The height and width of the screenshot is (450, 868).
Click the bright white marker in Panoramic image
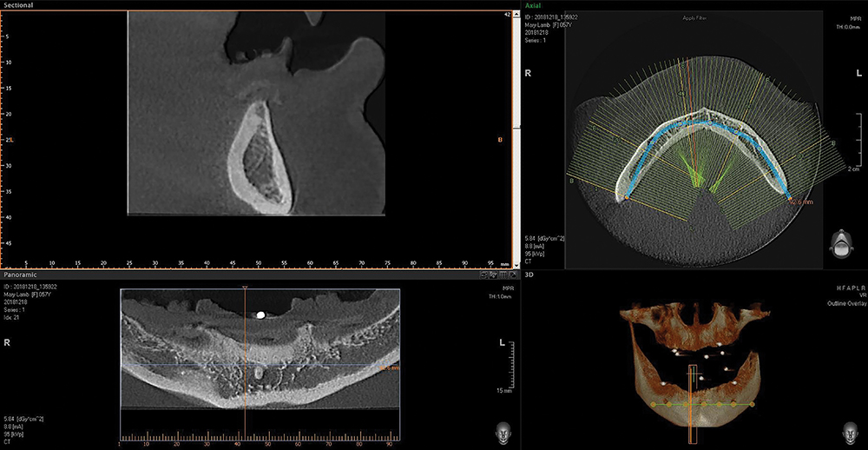[260, 314]
